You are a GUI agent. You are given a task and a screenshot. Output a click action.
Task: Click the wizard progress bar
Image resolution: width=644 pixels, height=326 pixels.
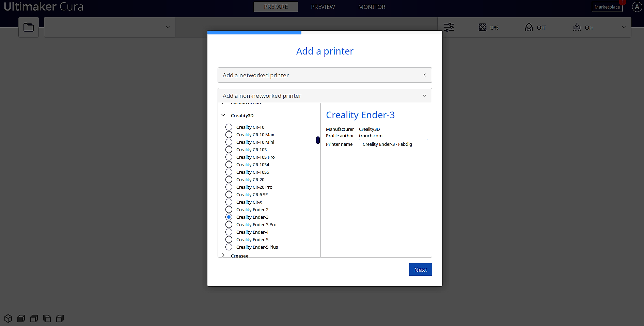[x=325, y=32]
